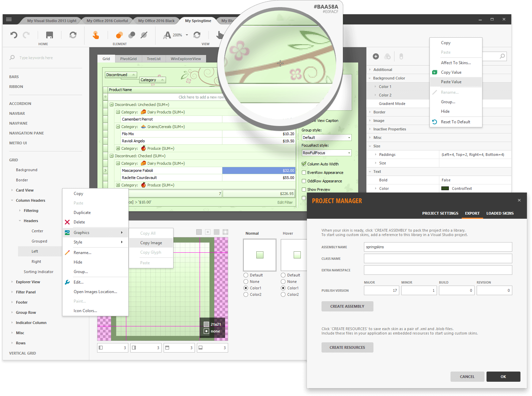Select the None radio button under Normal
The height and width of the screenshot is (396, 532).
pyautogui.click(x=246, y=282)
